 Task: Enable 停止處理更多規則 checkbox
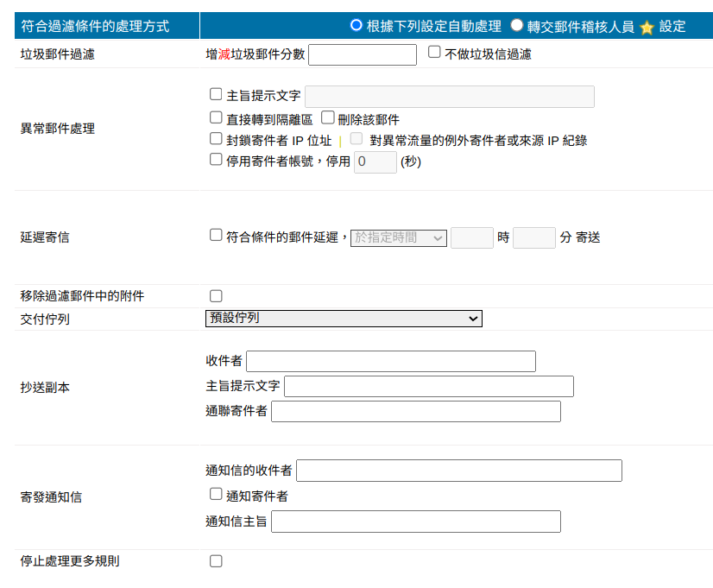[216, 561]
